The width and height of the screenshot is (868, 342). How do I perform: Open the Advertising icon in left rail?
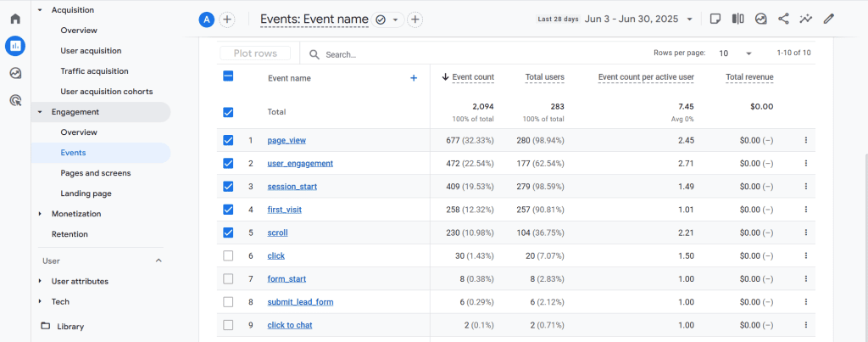click(x=15, y=100)
